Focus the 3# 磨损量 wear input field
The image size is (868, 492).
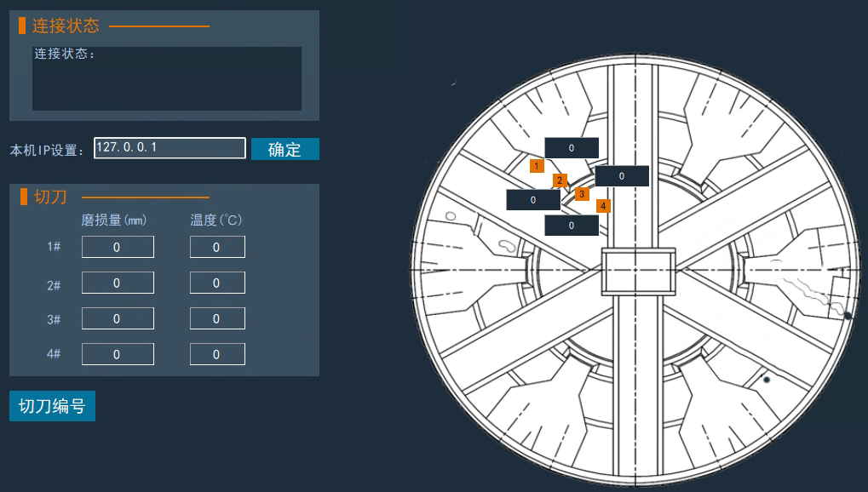click(x=118, y=318)
